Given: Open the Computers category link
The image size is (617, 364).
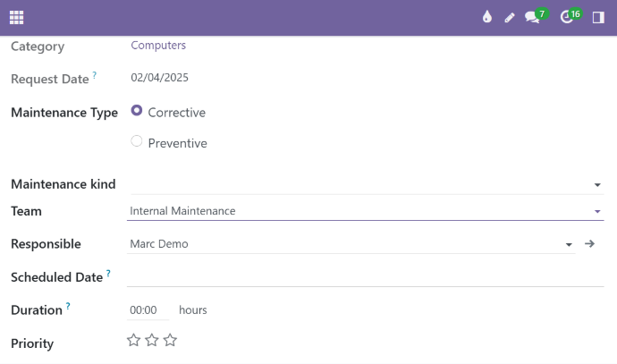Looking at the screenshot, I should [x=158, y=45].
